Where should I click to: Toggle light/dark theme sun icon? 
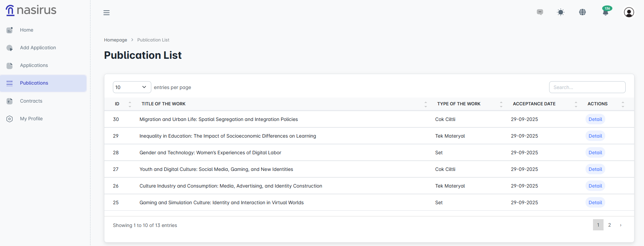click(x=561, y=12)
